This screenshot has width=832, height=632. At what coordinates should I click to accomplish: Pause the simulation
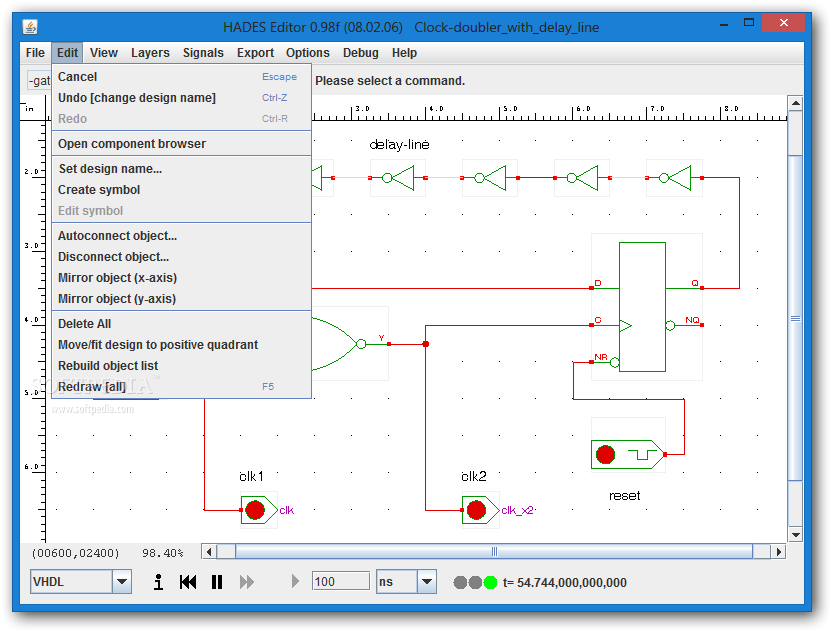(x=217, y=582)
